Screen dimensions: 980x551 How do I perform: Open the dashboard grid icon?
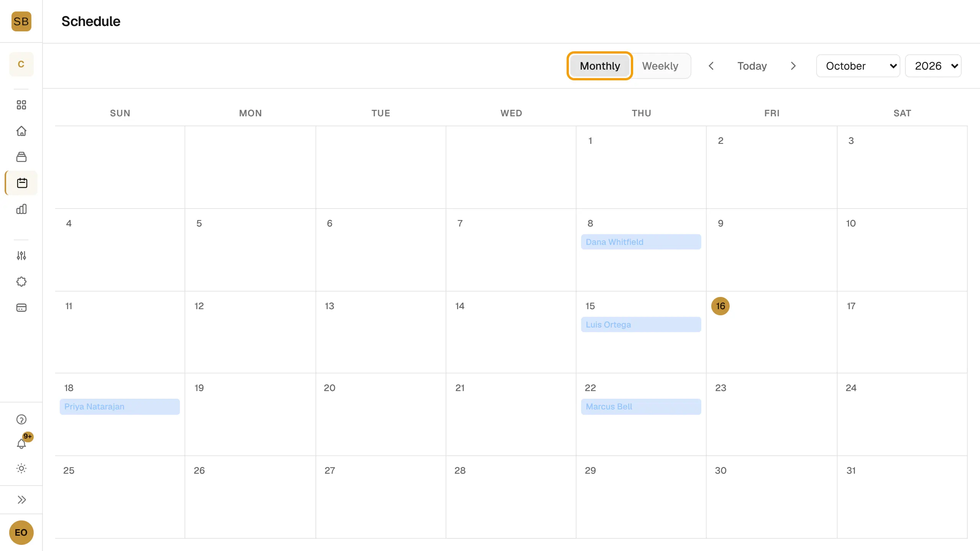click(x=21, y=105)
